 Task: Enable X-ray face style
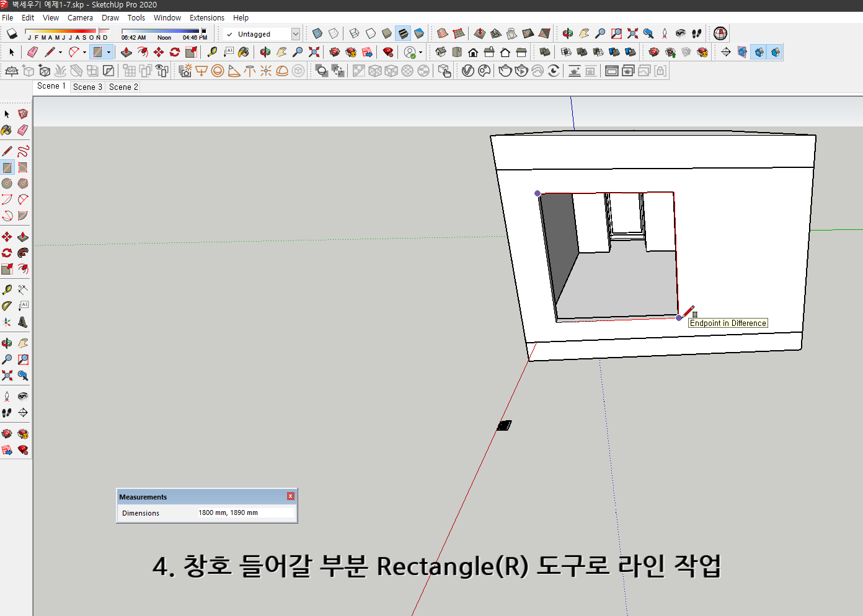[x=317, y=33]
